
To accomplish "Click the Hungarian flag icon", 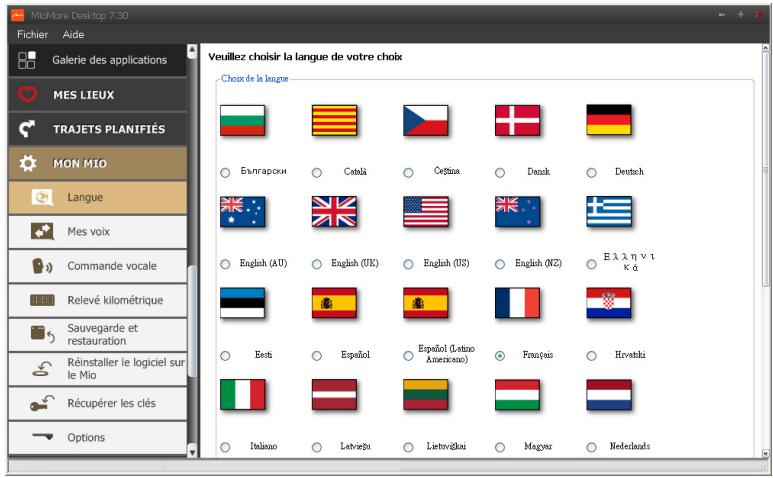I will 518,395.
